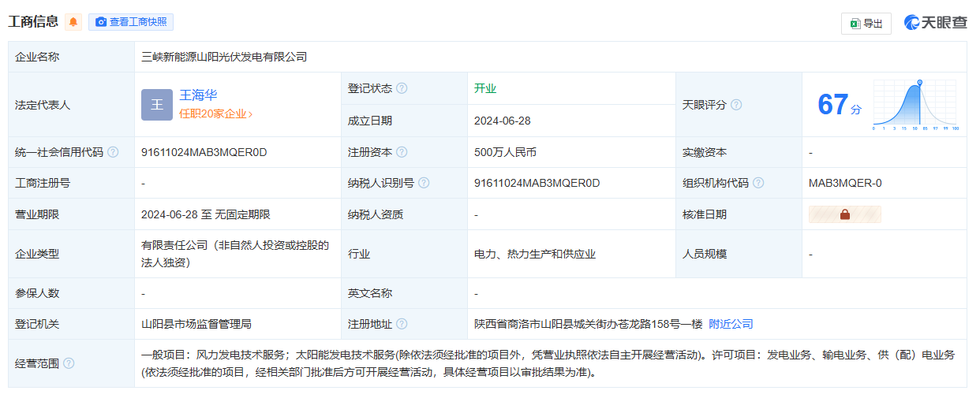Click help icon beside 统一社会信用代码
The height and width of the screenshot is (398, 980).
[x=113, y=152]
